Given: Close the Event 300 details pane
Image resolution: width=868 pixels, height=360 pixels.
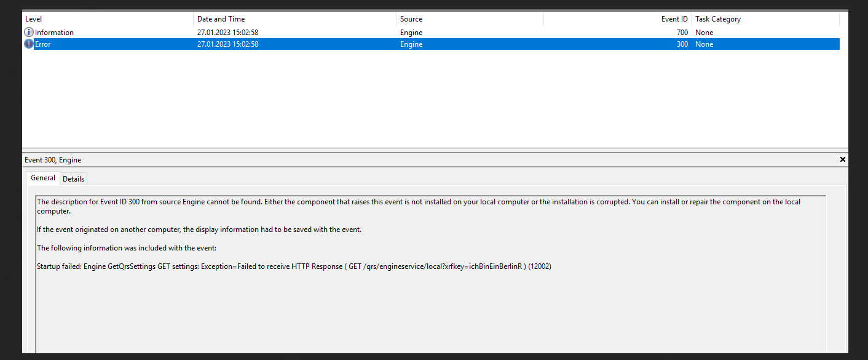Looking at the screenshot, I should [x=842, y=159].
